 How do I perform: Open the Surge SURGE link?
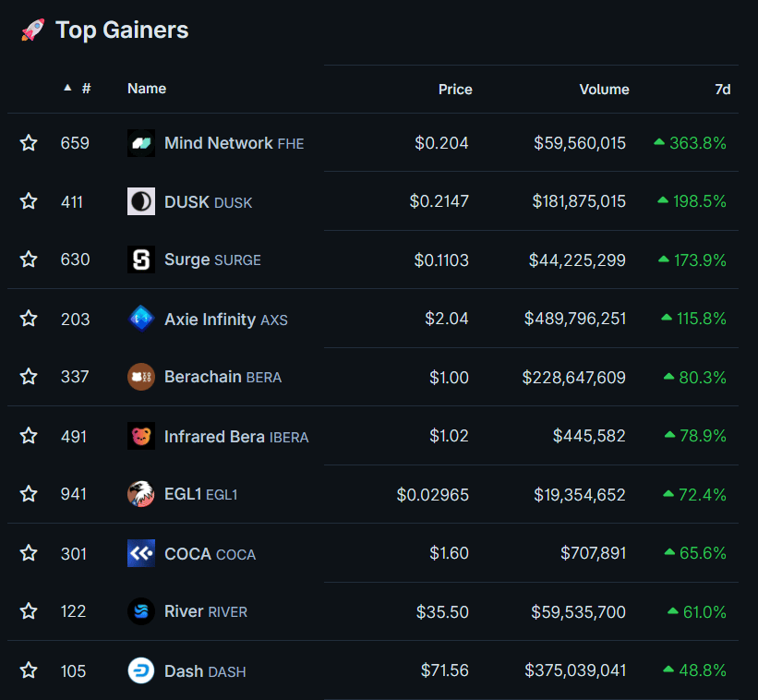pyautogui.click(x=212, y=260)
